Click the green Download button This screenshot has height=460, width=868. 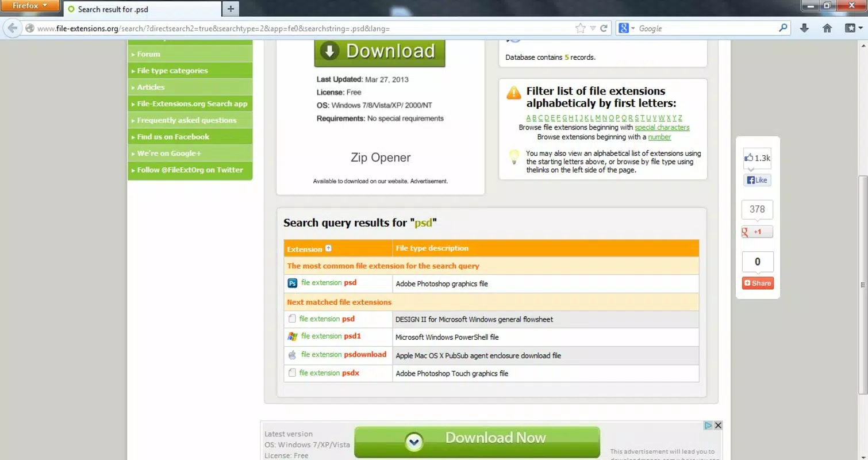pos(379,52)
